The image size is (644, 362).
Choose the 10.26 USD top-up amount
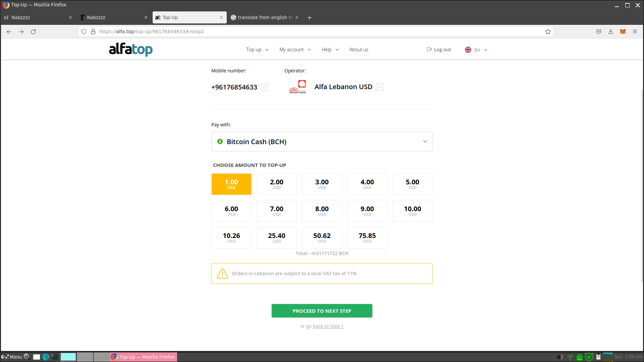coord(231,238)
